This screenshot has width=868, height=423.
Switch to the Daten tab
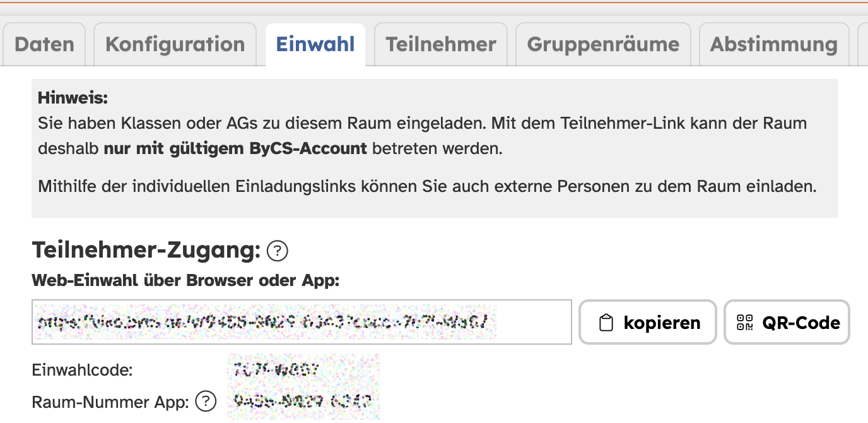[44, 44]
